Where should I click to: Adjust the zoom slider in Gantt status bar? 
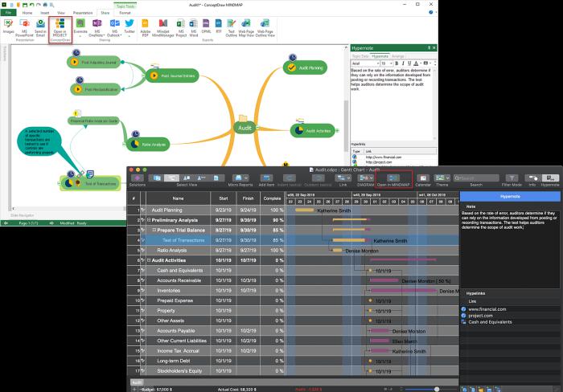click(437, 389)
